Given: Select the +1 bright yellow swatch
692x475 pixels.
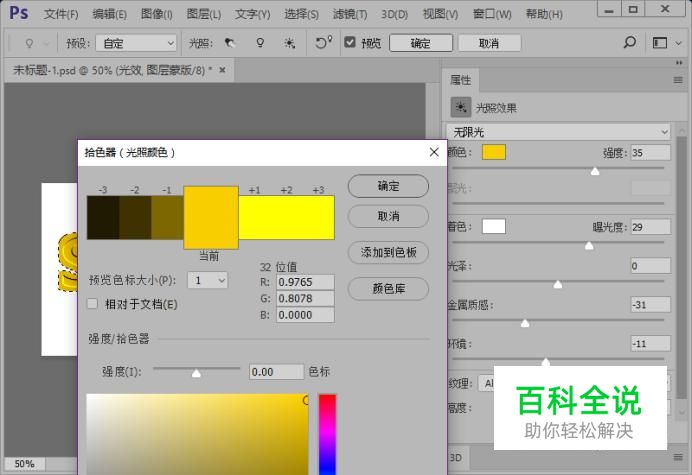Looking at the screenshot, I should coord(255,217).
